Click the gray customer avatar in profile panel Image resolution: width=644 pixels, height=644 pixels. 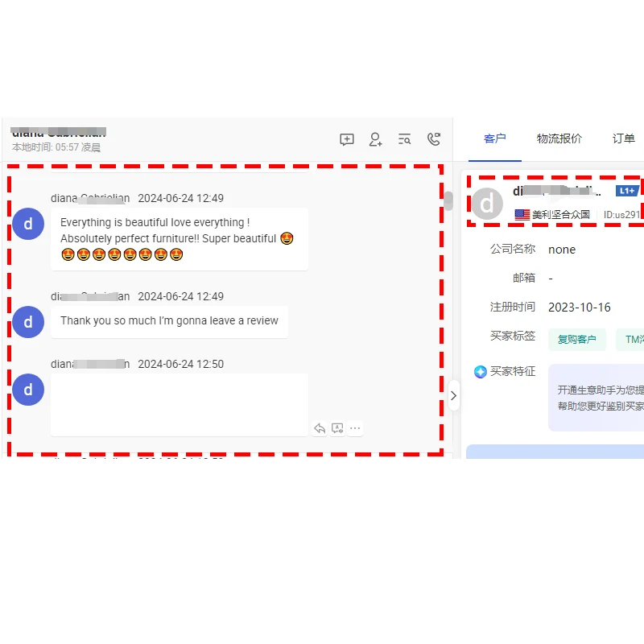click(487, 204)
